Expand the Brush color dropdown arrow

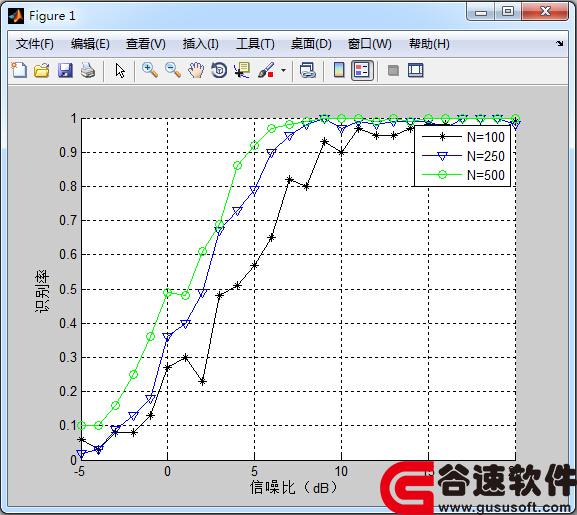pyautogui.click(x=283, y=70)
